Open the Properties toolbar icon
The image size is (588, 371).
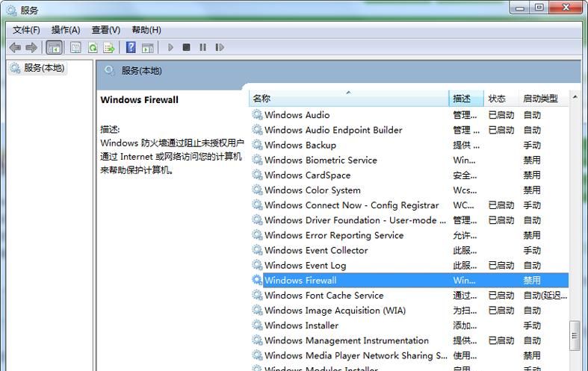[x=75, y=48]
